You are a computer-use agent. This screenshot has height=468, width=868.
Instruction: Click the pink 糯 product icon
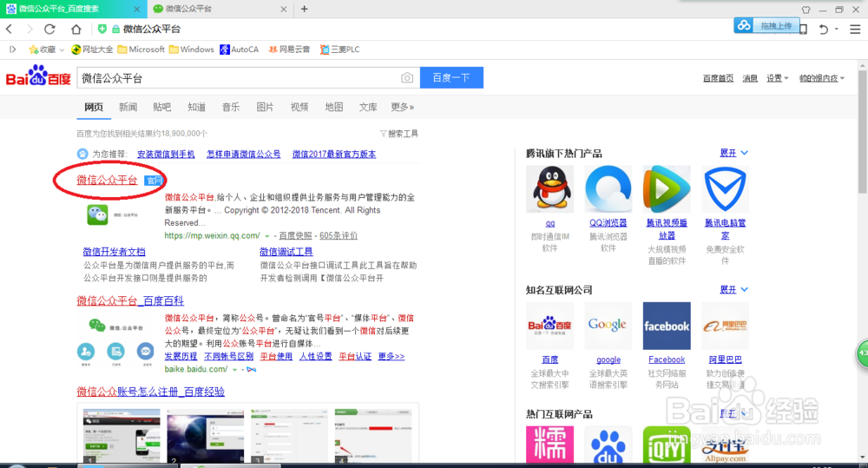(x=549, y=445)
